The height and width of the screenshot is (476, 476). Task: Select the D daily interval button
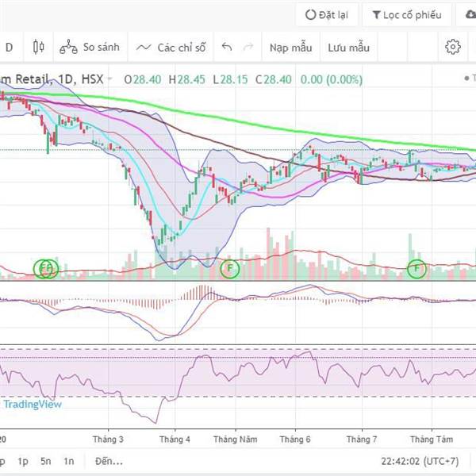10,48
